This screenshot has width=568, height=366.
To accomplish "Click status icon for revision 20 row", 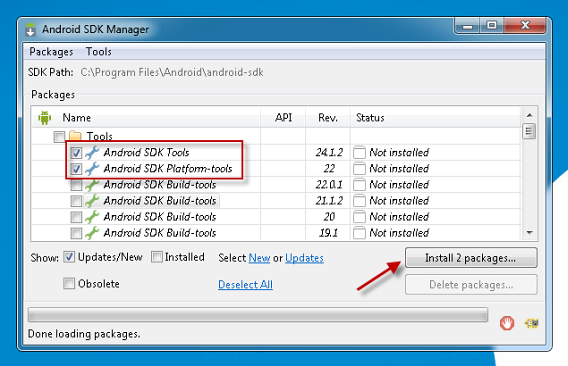I will tap(359, 217).
